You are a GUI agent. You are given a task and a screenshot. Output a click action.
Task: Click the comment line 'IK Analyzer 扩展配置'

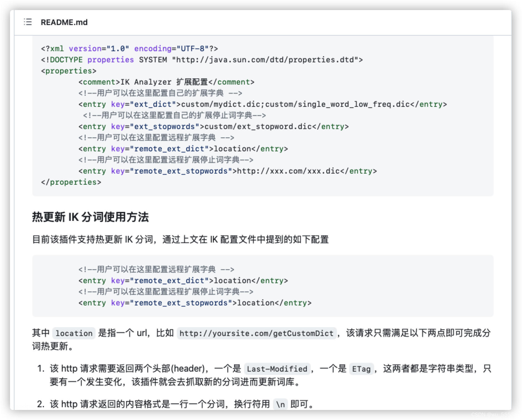166,82
